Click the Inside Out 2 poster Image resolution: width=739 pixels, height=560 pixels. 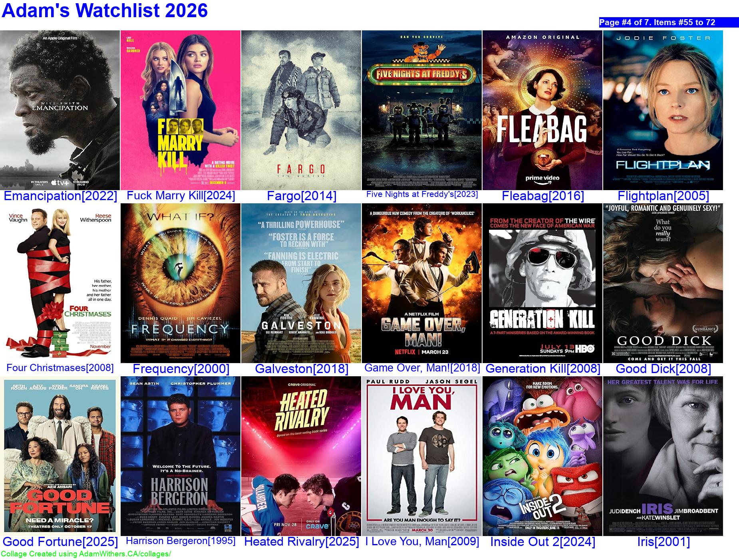pos(542,456)
